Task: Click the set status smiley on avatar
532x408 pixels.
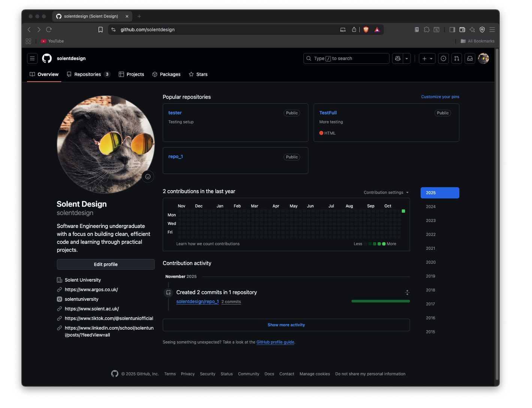Action: (148, 177)
